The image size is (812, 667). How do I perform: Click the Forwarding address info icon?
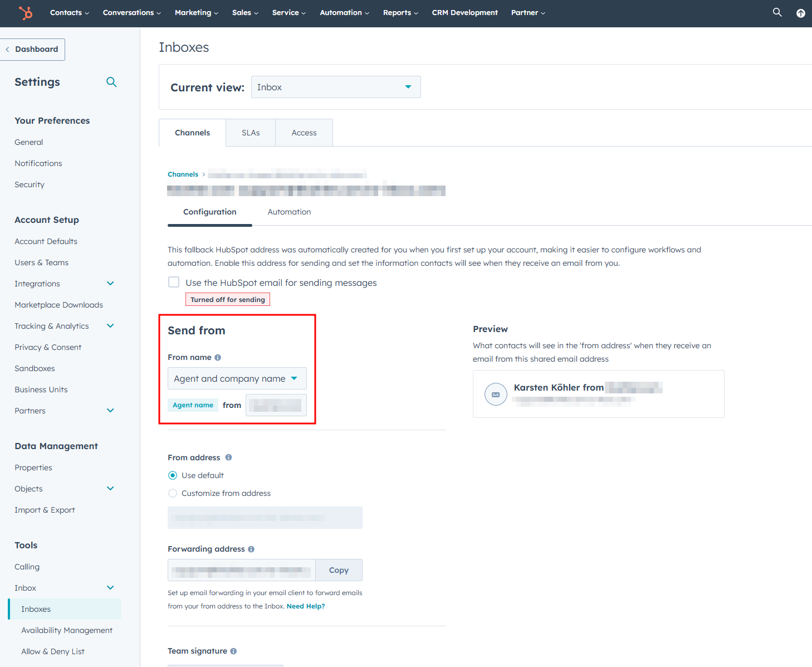(251, 549)
